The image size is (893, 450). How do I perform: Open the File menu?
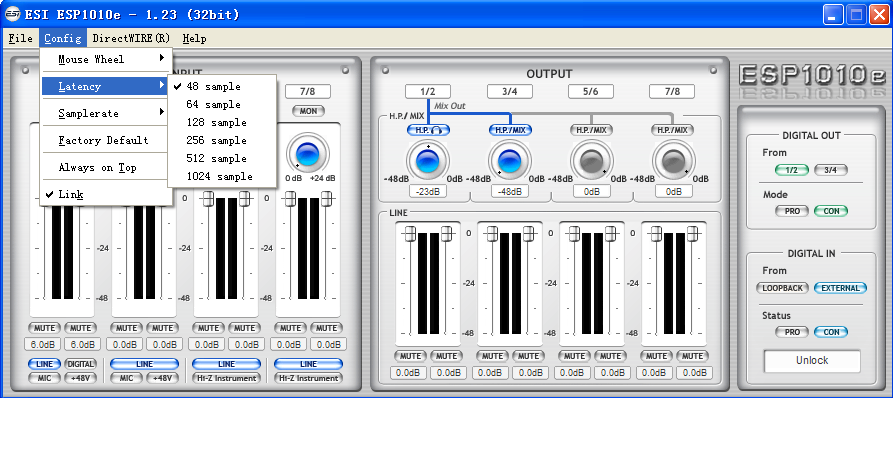pyautogui.click(x=21, y=38)
